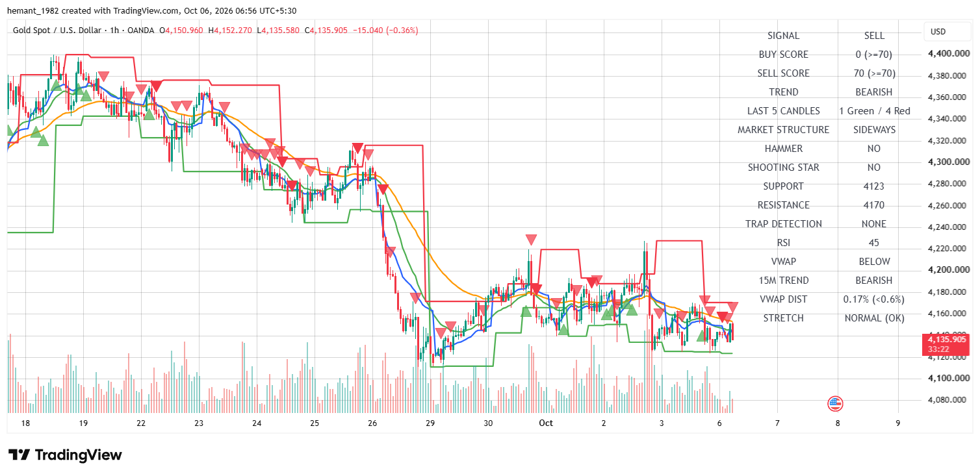Click the VWAP DIST value 0.17% (<0.6%)
Viewport: 980px width, 476px height.
[x=874, y=299]
